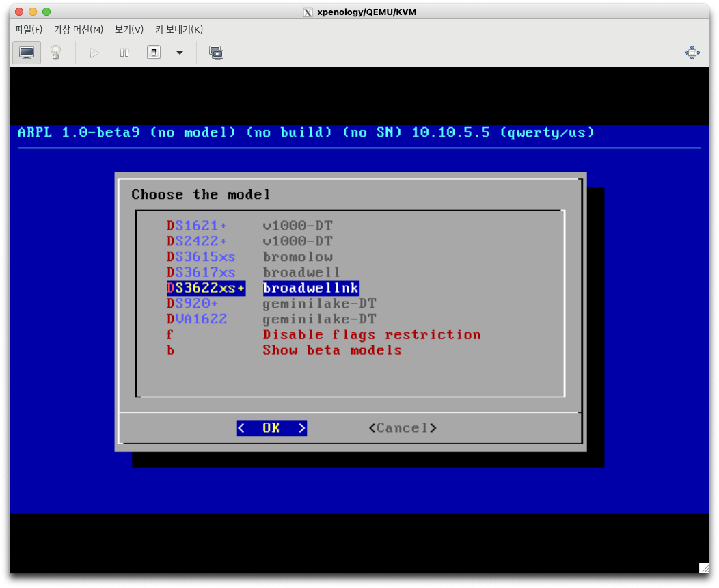719x588 pixels.
Task: Choose the DS920+ geminilake-DT model
Action: coord(192,304)
